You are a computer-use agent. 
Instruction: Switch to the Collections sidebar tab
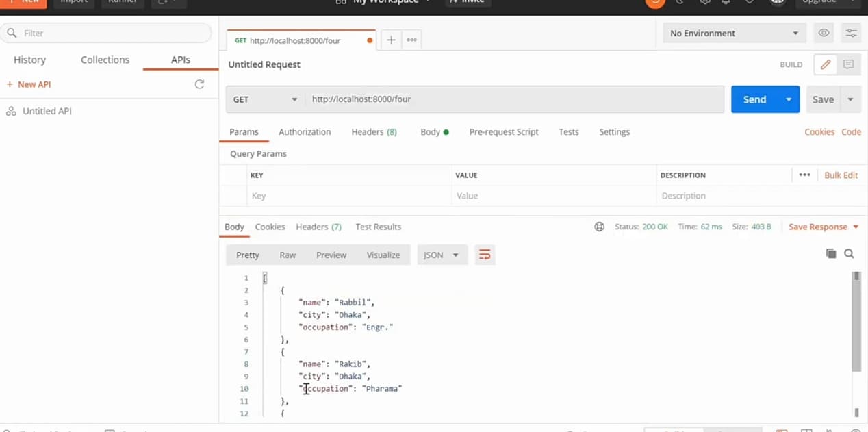105,60
